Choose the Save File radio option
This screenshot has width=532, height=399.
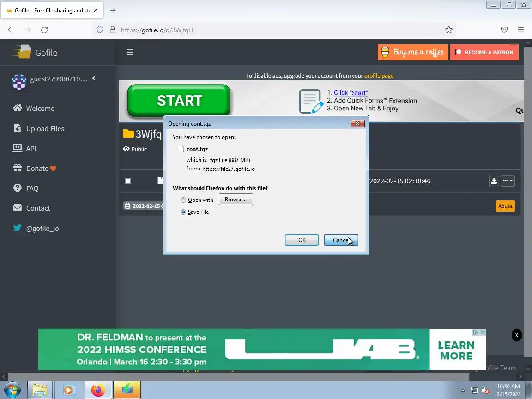coord(183,212)
